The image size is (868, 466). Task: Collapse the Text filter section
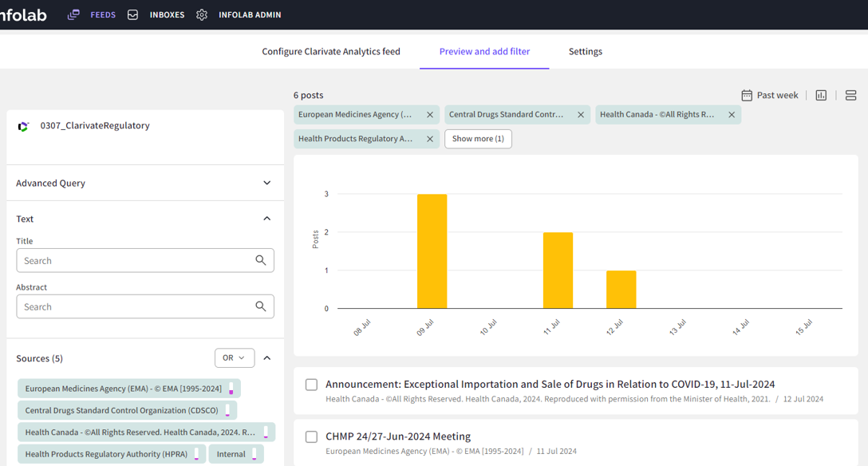pos(266,219)
